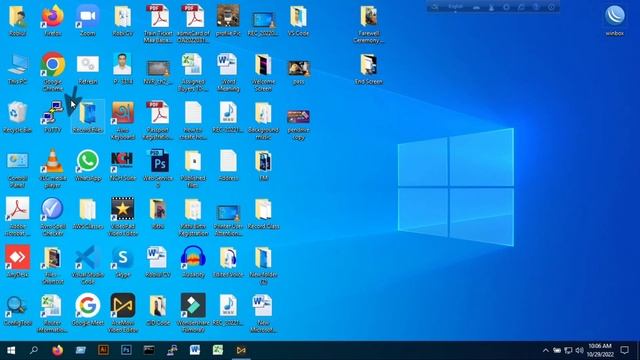The image size is (640, 360).
Task: Launch the Zoom desktop shortcut
Action: pyautogui.click(x=88, y=20)
